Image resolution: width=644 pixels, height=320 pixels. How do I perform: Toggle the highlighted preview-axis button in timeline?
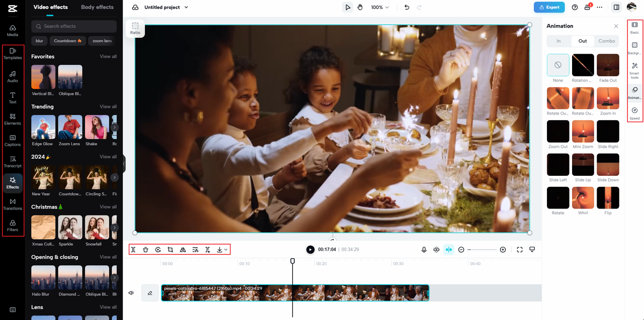point(449,250)
